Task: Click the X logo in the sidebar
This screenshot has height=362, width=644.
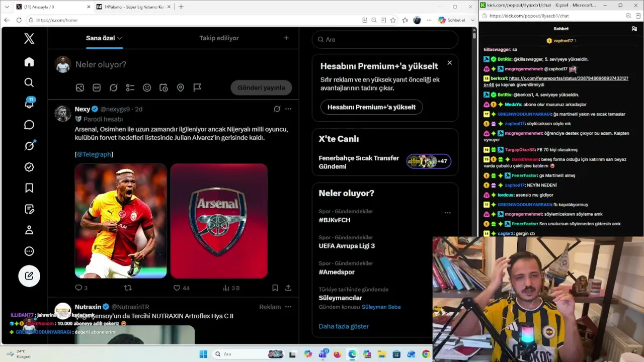Action: (29, 39)
